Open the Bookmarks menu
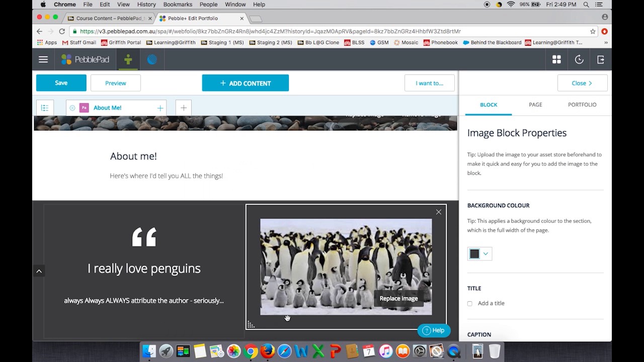 (x=178, y=5)
